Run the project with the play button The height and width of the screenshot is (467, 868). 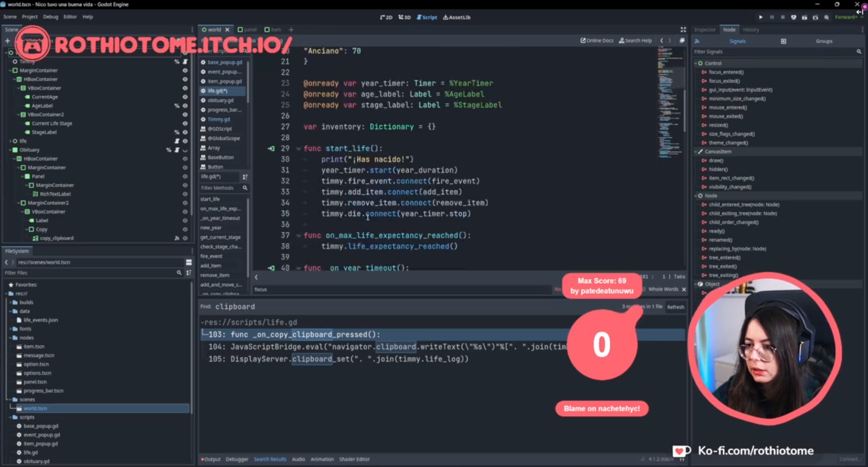pos(761,17)
